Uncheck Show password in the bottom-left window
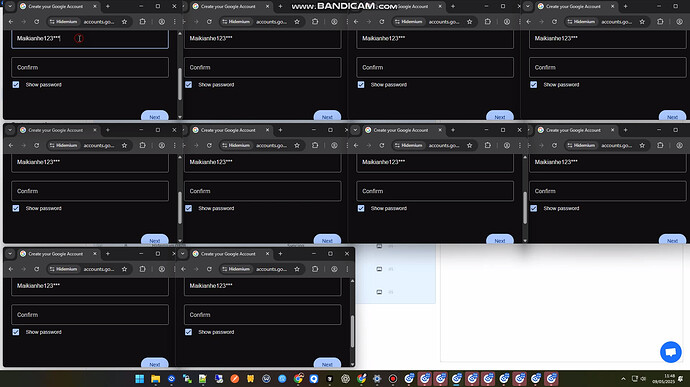The width and height of the screenshot is (690, 387). 16,332
